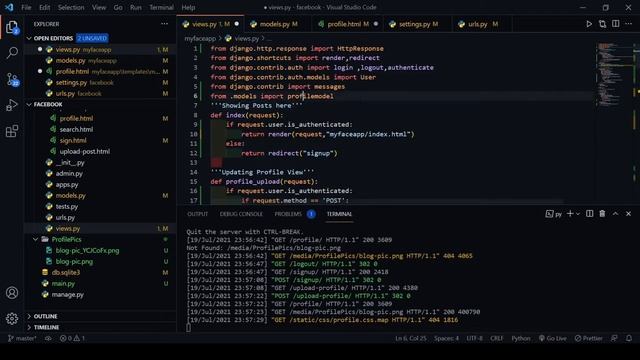This screenshot has width=640, height=360.
Task: Click the CRLF line ending indicator
Action: tap(496, 338)
